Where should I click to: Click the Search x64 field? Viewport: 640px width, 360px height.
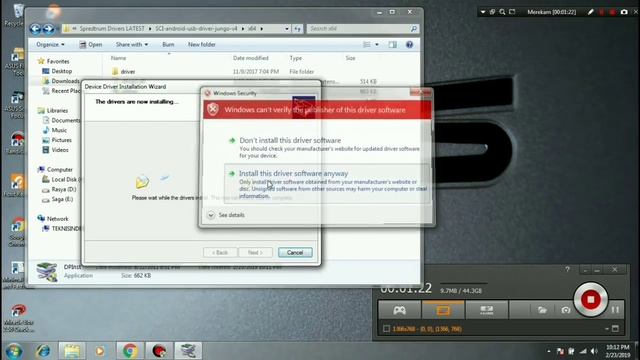coord(362,29)
